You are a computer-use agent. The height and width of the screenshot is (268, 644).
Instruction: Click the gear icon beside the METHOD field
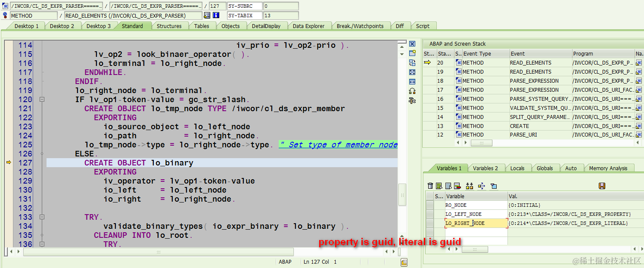(5, 16)
